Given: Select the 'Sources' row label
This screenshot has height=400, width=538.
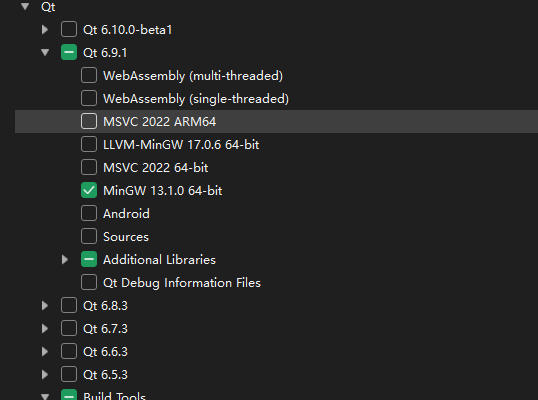Looking at the screenshot, I should (126, 237).
